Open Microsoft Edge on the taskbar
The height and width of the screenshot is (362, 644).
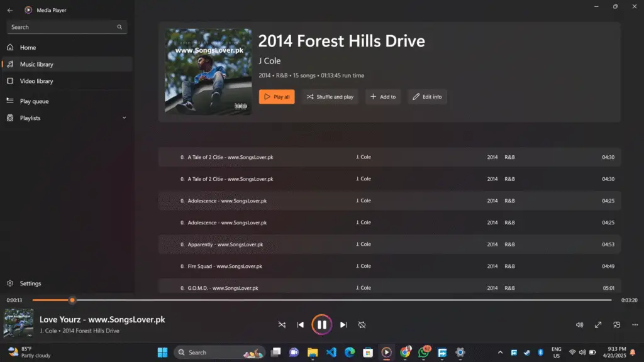point(350,352)
